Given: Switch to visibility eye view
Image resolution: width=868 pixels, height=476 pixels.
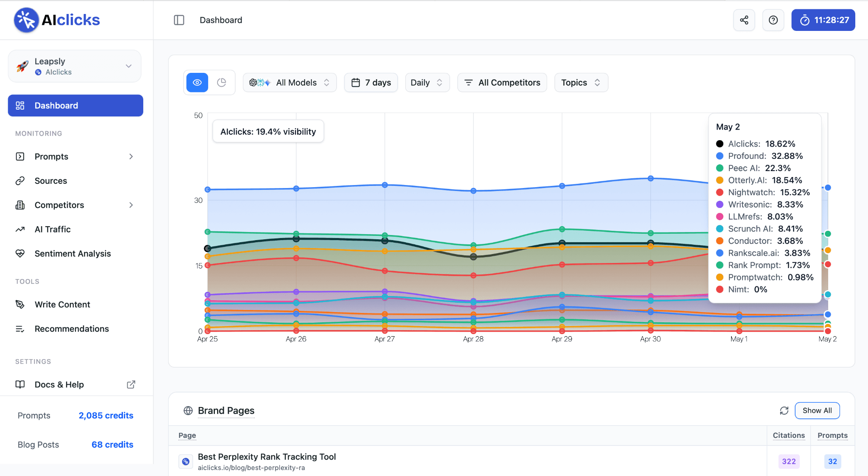Looking at the screenshot, I should (x=197, y=83).
